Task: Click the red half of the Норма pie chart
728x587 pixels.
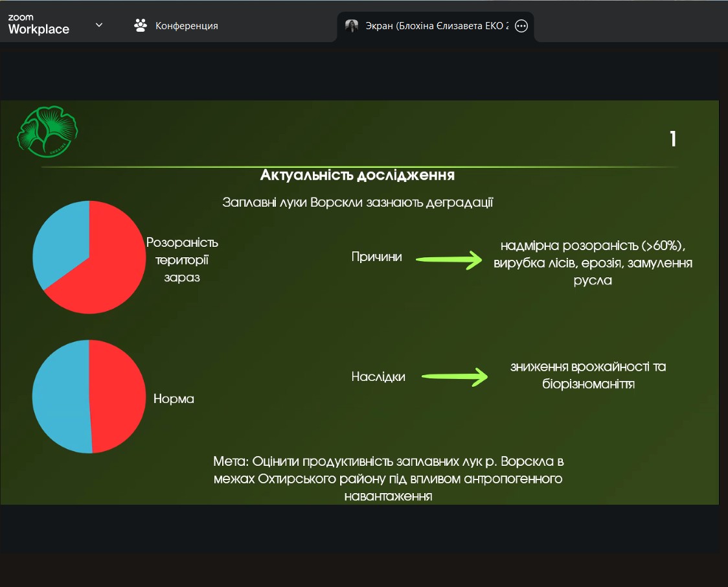Action: (x=118, y=396)
